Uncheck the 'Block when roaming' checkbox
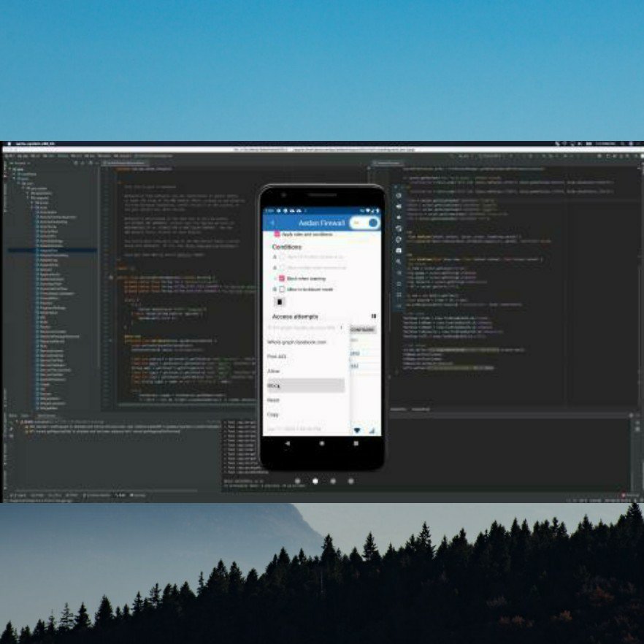The width and height of the screenshot is (644, 644). [282, 278]
